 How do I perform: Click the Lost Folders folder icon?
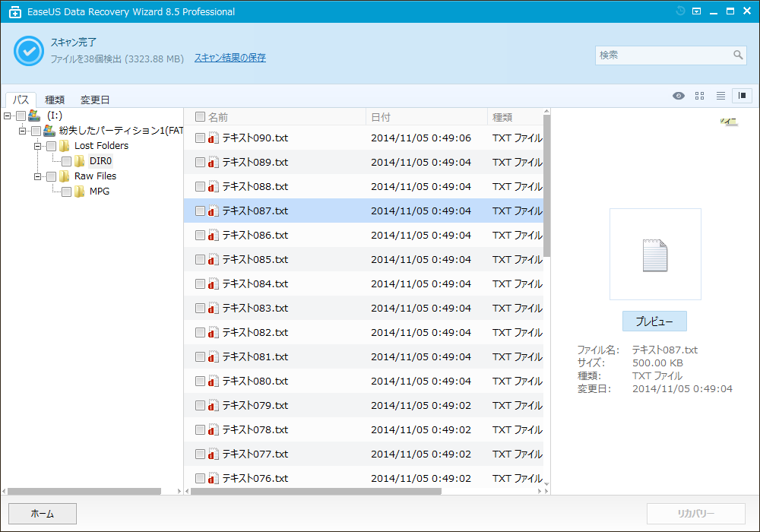tap(64, 146)
